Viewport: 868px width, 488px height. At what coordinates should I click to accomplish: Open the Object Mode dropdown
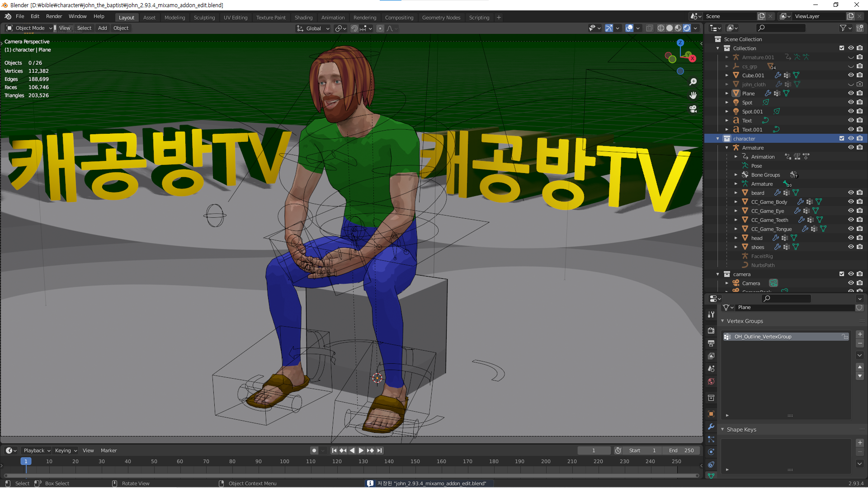pyautogui.click(x=30, y=28)
